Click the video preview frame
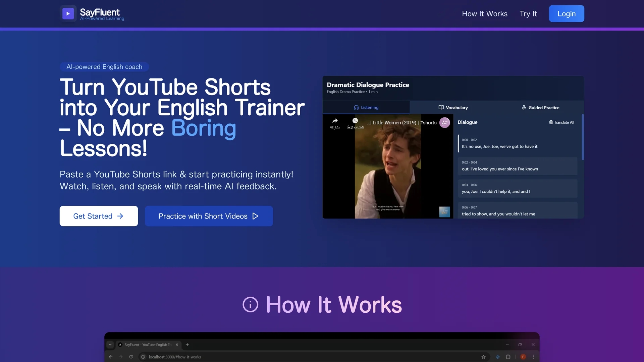 [388, 166]
